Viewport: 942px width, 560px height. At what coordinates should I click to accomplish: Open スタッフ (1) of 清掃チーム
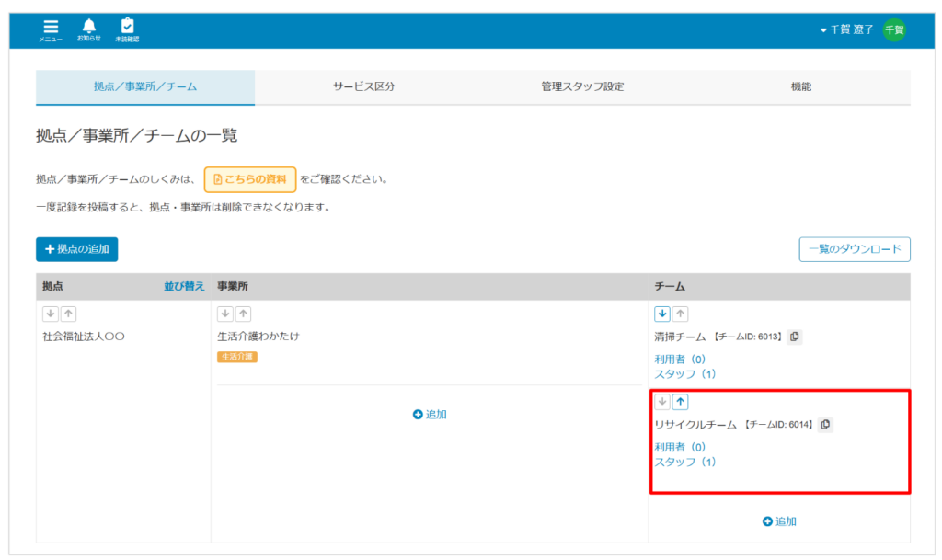[x=684, y=374]
